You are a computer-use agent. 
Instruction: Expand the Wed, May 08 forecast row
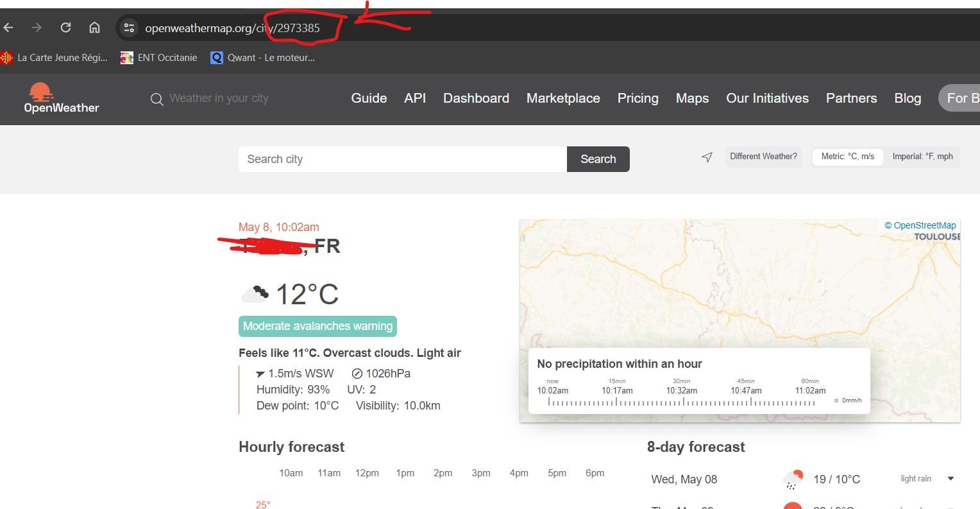click(x=950, y=479)
